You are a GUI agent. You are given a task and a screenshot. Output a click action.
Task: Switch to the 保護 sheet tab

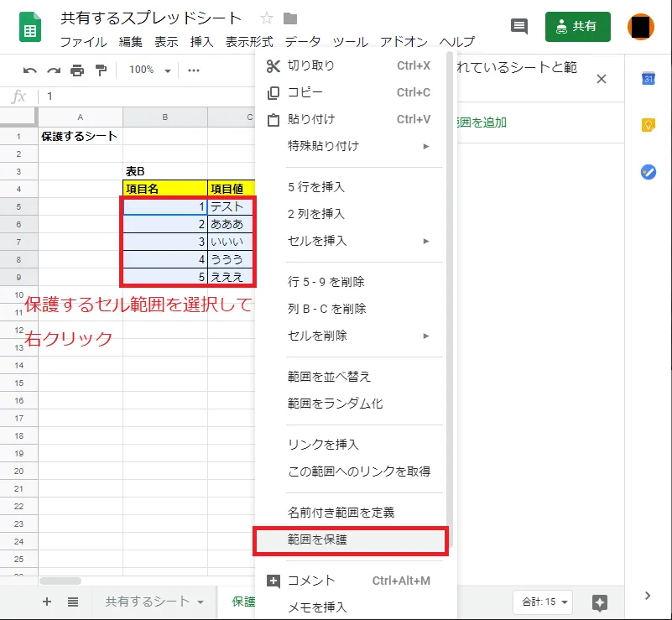pyautogui.click(x=243, y=602)
